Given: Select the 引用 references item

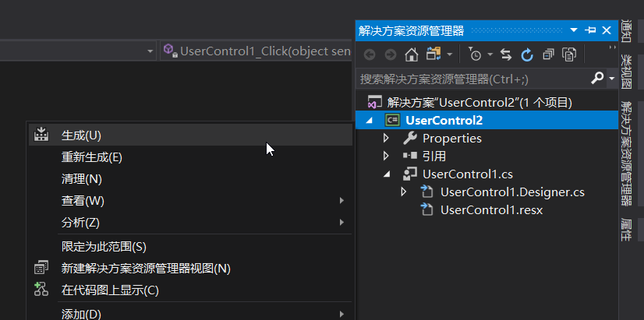Looking at the screenshot, I should [x=434, y=156].
